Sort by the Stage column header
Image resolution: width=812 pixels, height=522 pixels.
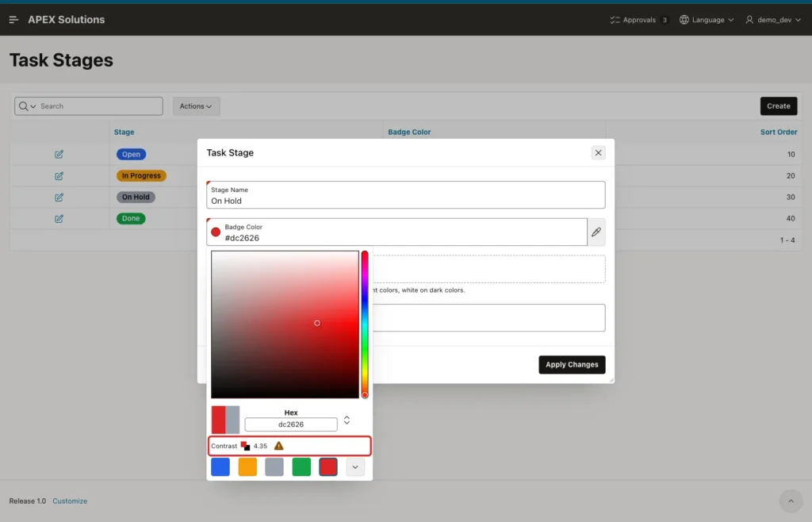point(124,132)
